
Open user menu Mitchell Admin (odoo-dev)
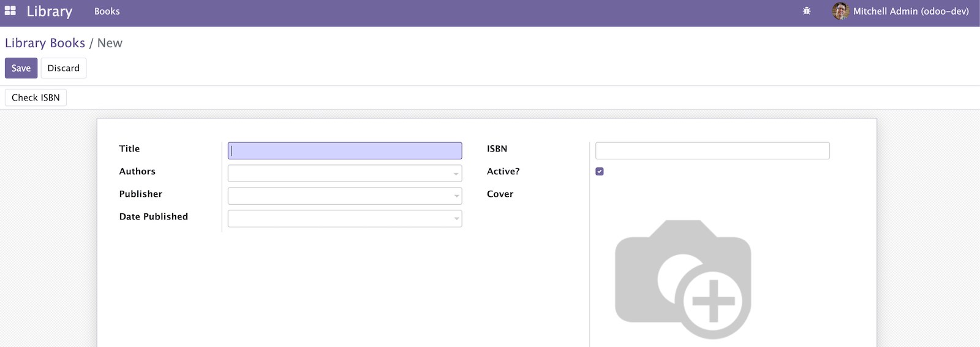900,11
